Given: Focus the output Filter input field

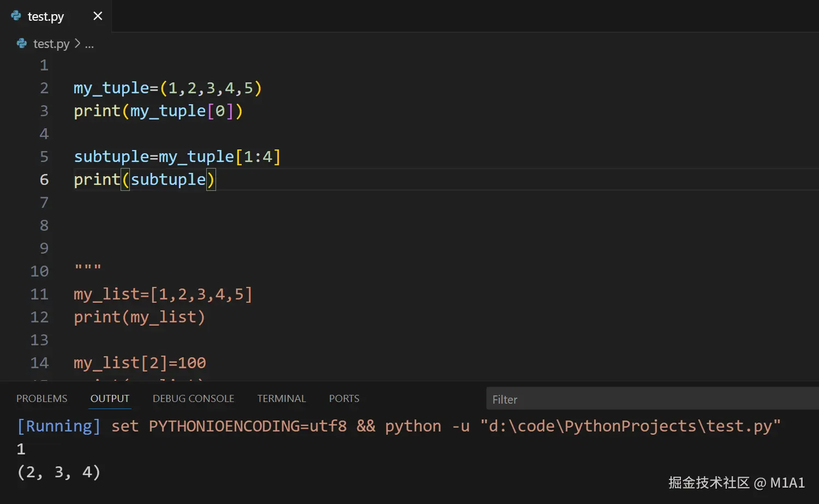Looking at the screenshot, I should (649, 399).
